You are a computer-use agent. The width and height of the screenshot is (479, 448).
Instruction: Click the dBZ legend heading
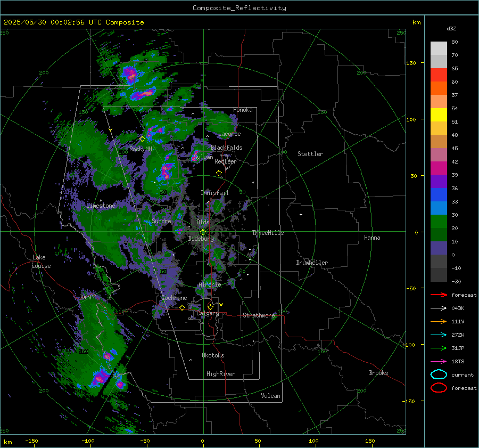pyautogui.click(x=451, y=29)
